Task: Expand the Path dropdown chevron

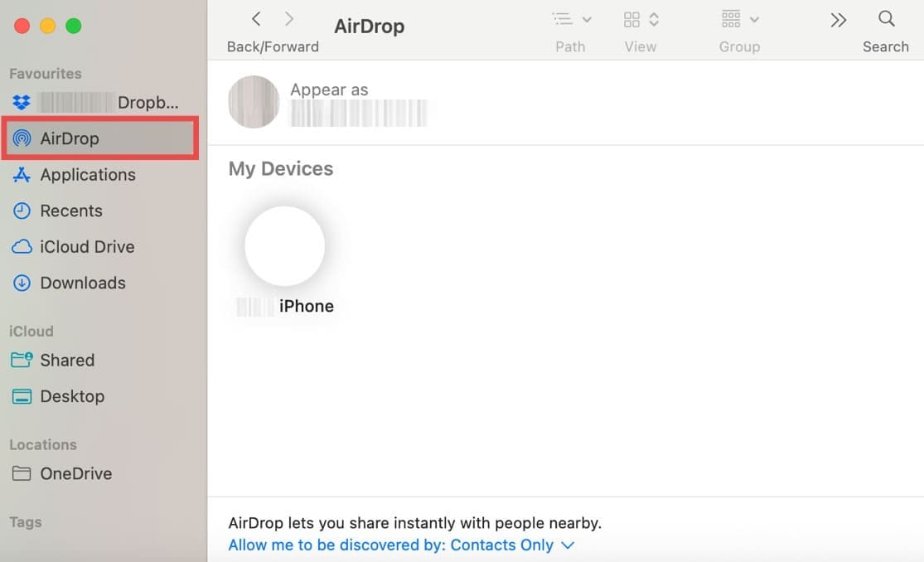Action: pos(587,19)
